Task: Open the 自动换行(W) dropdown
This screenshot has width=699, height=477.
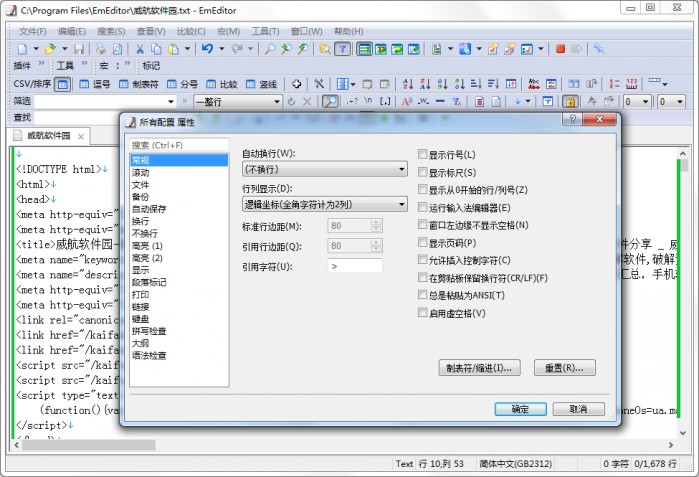Action: click(x=325, y=169)
